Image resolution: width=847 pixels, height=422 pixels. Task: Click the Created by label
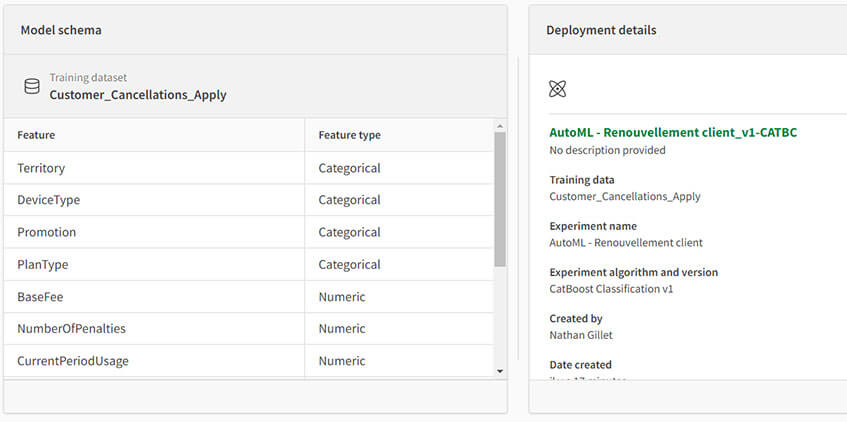(576, 319)
